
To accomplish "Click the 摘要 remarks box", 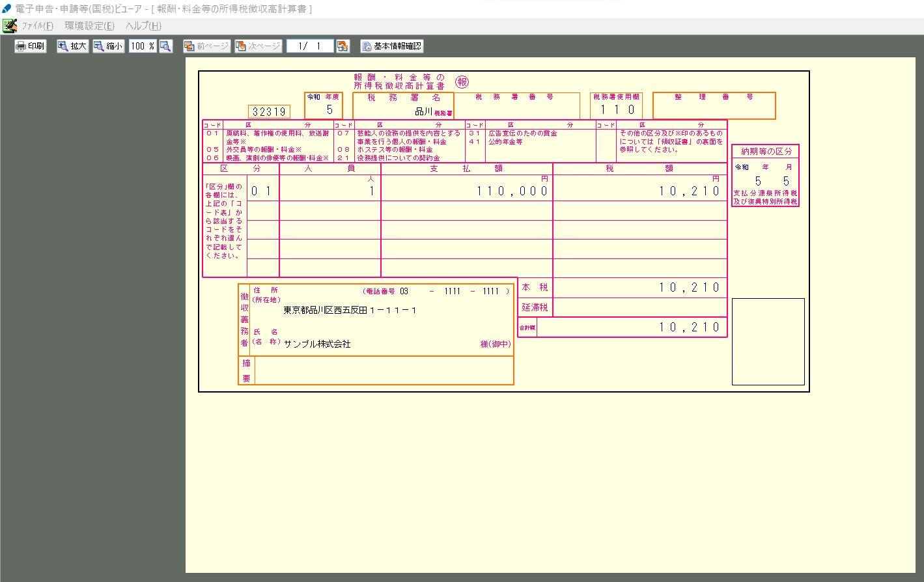I will 384,370.
